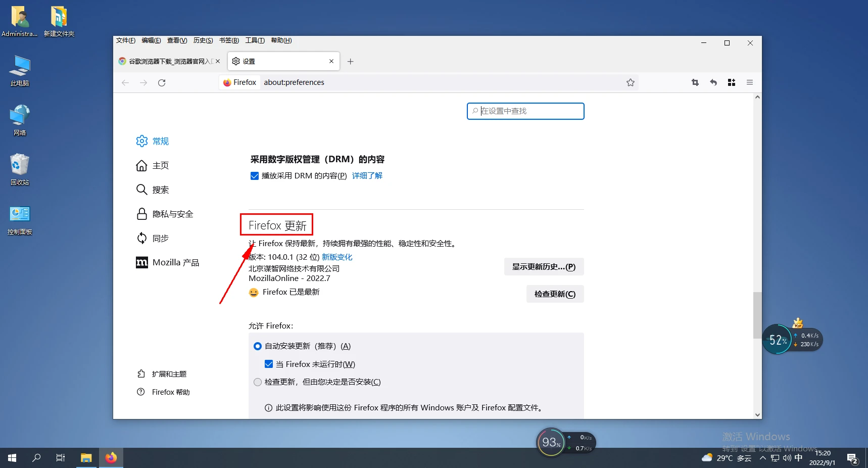Open 主页 home settings category

click(x=153, y=165)
